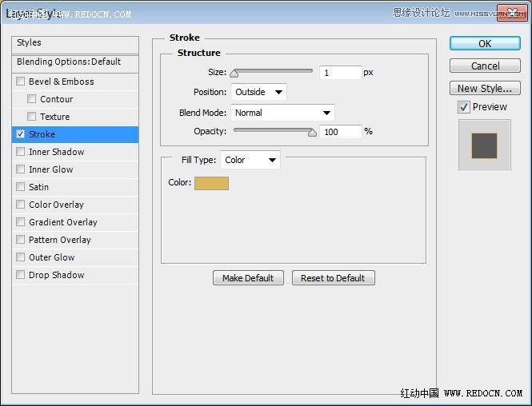Screen dimensions: 532x406
Task: Select the Styles list header
Action: (29, 42)
